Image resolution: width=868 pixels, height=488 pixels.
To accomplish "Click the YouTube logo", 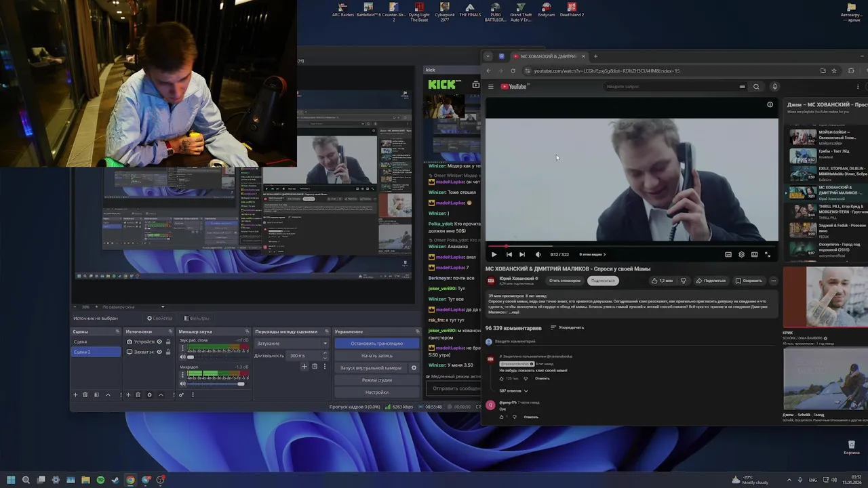I will [513, 86].
